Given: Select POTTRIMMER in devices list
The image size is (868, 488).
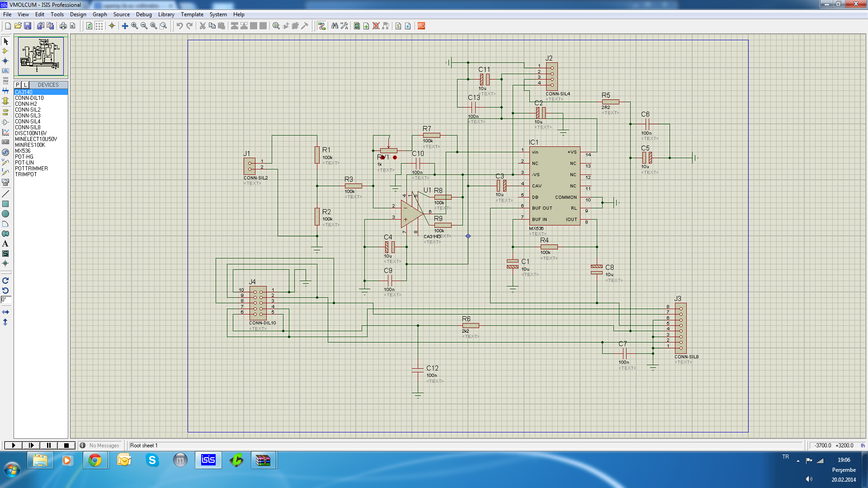Looking at the screenshot, I should (41, 169).
